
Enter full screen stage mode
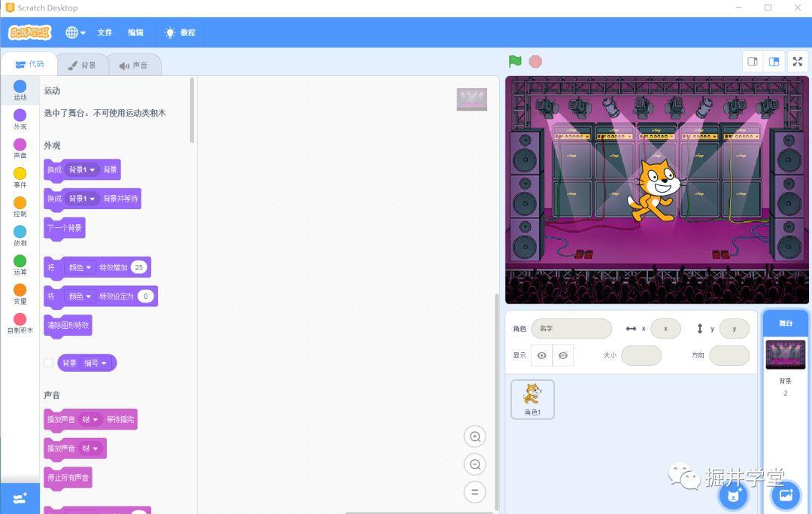(798, 62)
